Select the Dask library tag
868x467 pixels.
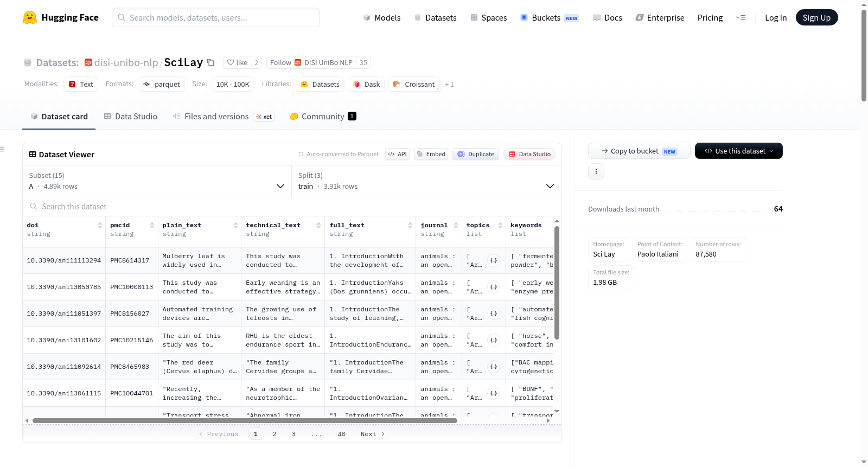(366, 84)
